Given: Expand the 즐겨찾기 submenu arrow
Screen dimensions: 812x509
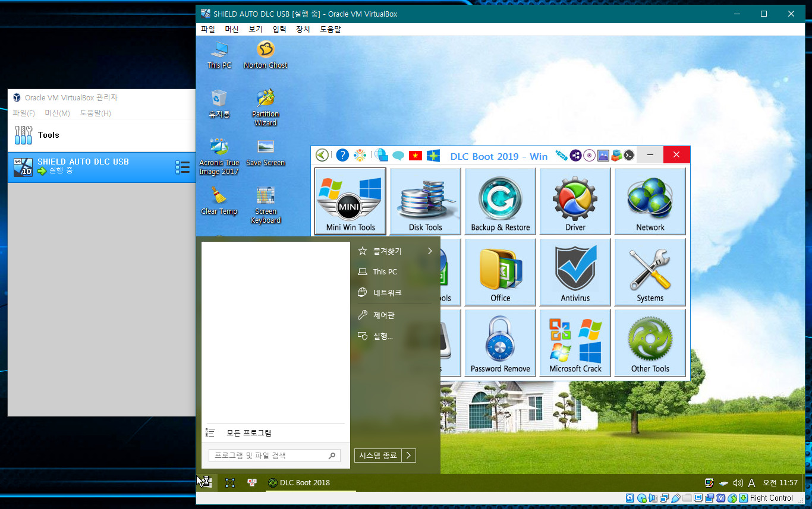Looking at the screenshot, I should (x=430, y=251).
